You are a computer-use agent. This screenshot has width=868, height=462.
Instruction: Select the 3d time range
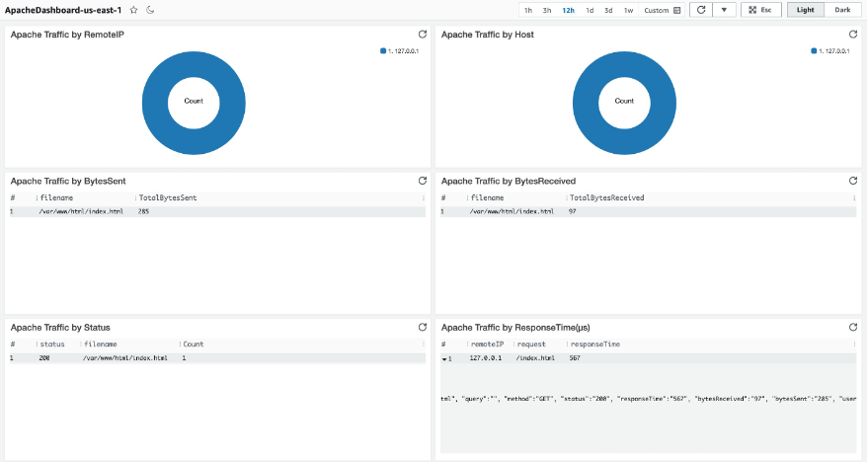608,11
